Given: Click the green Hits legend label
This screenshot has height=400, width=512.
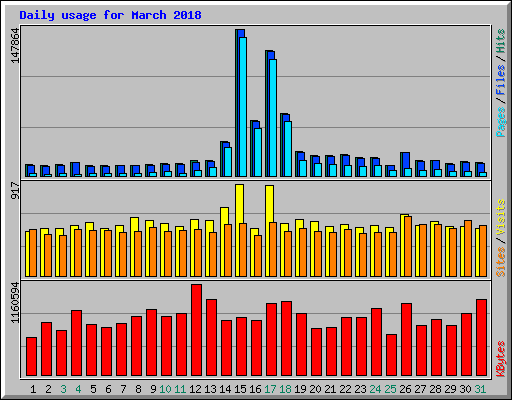Looking at the screenshot, I should point(501,41).
